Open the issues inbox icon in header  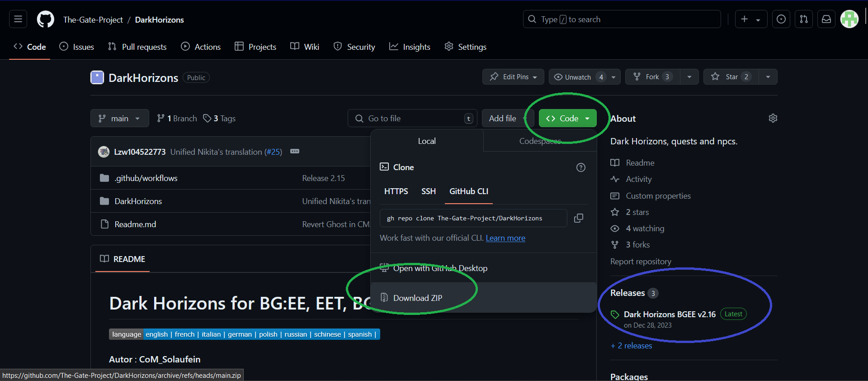781,19
